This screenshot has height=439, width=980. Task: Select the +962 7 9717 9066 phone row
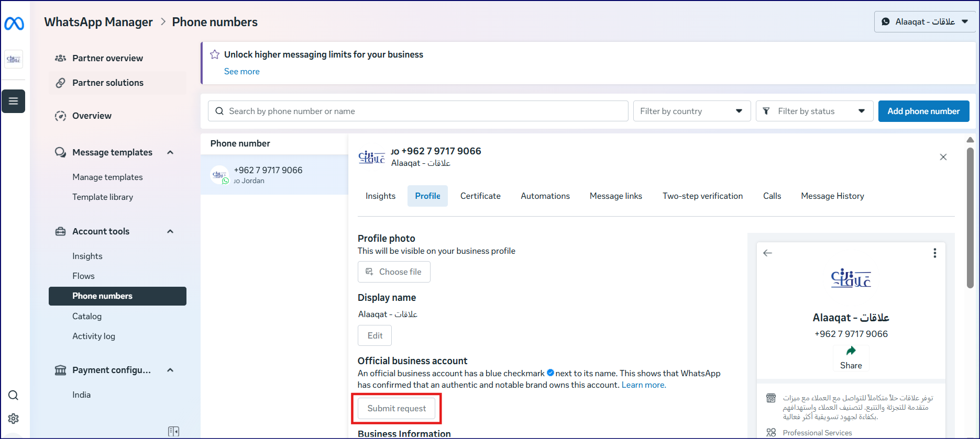274,175
